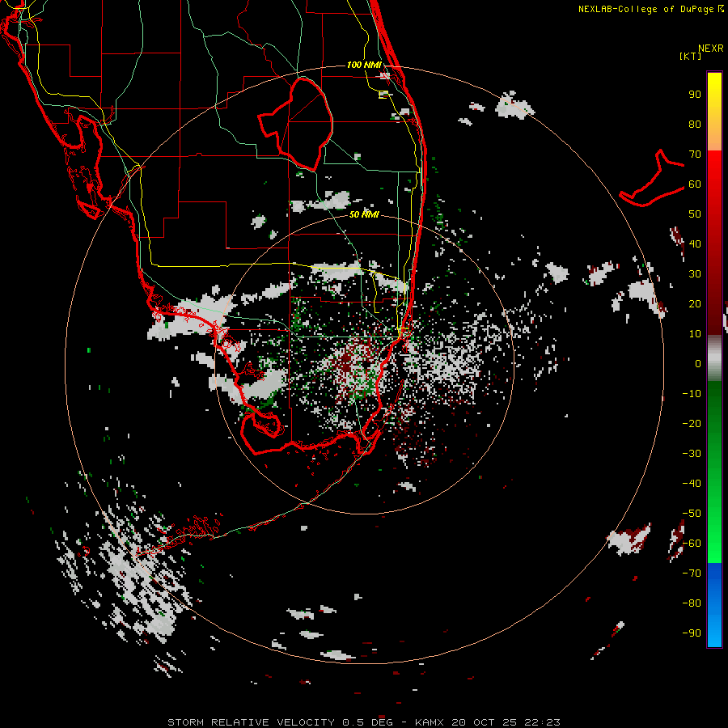Screen dimensions: 728x728
Task: Click the positive 40 knot scale value
Action: click(x=695, y=243)
